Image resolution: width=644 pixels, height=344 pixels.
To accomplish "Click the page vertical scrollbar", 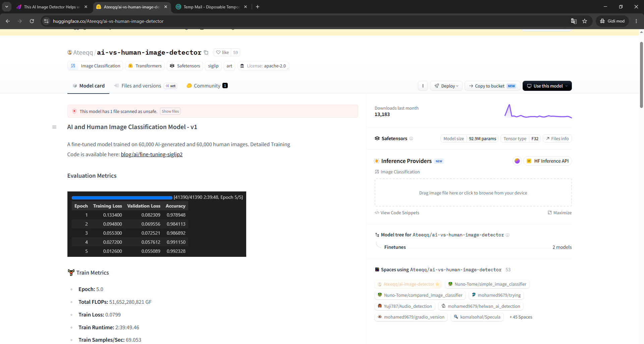I will pos(641,75).
